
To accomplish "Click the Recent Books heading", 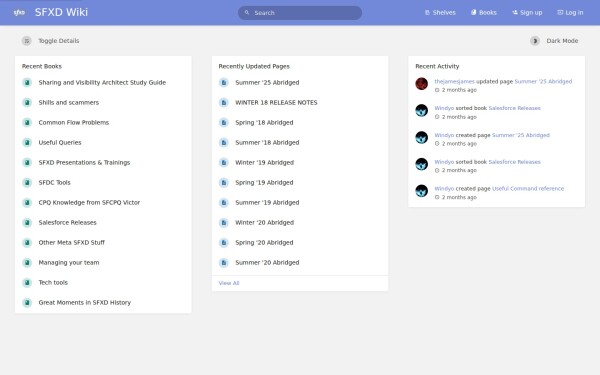I will coord(42,66).
